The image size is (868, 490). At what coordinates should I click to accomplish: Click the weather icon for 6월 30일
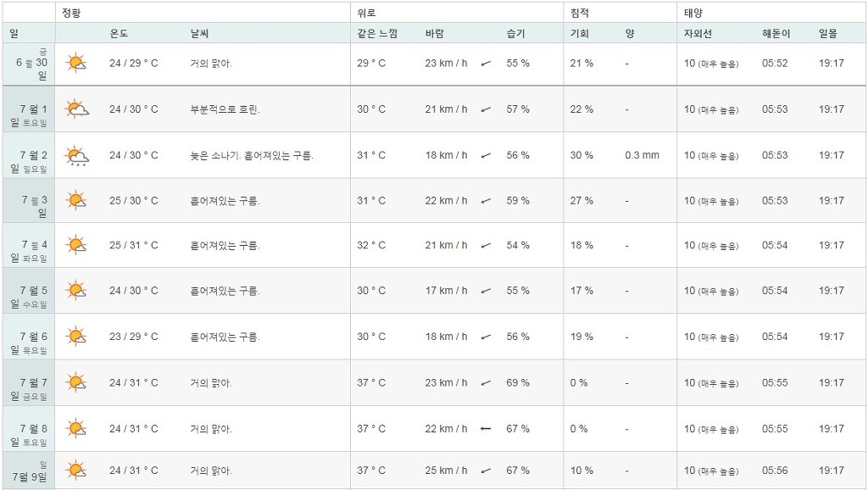(76, 64)
